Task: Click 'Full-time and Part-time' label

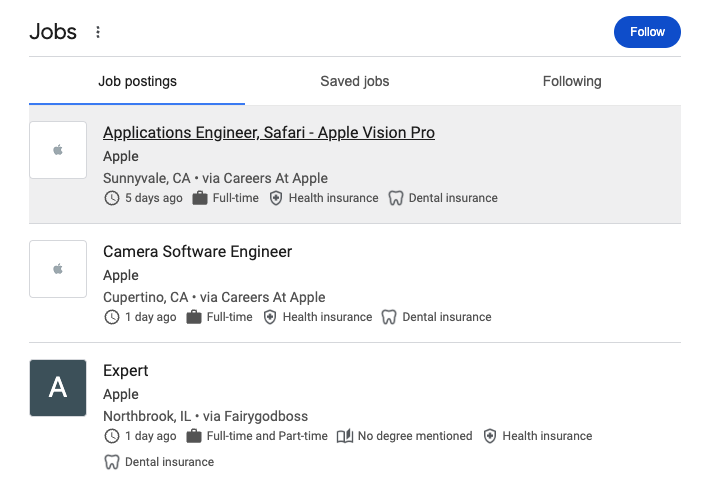Action: click(267, 436)
